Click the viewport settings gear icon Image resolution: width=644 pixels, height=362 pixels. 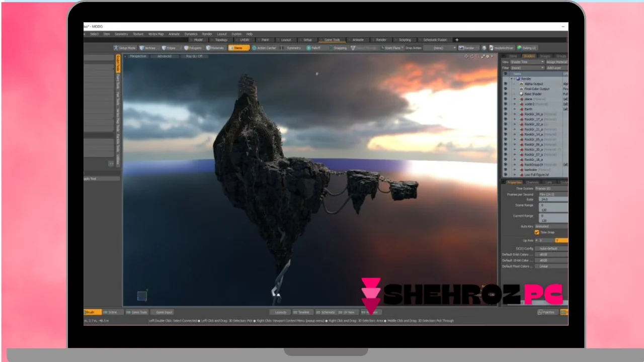tap(488, 56)
